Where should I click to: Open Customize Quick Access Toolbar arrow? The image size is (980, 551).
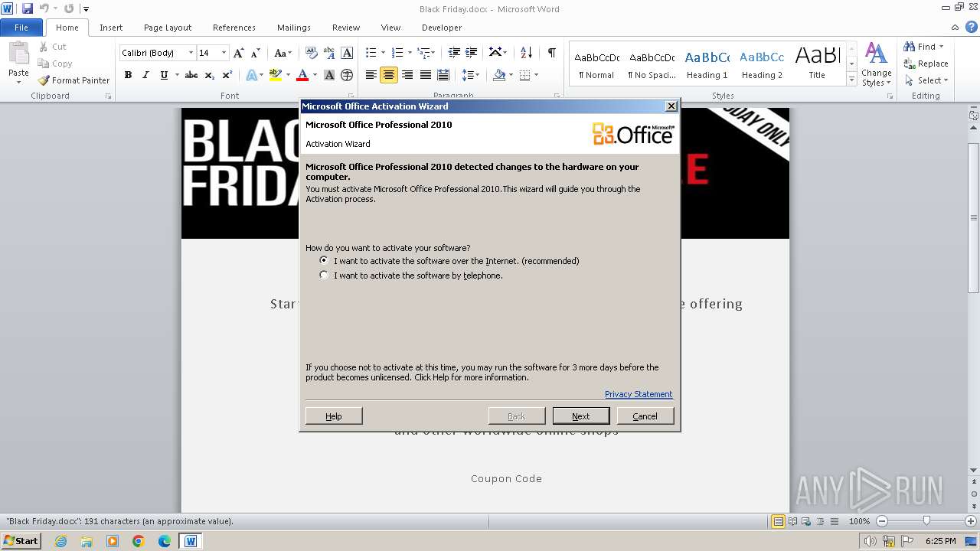[x=86, y=9]
